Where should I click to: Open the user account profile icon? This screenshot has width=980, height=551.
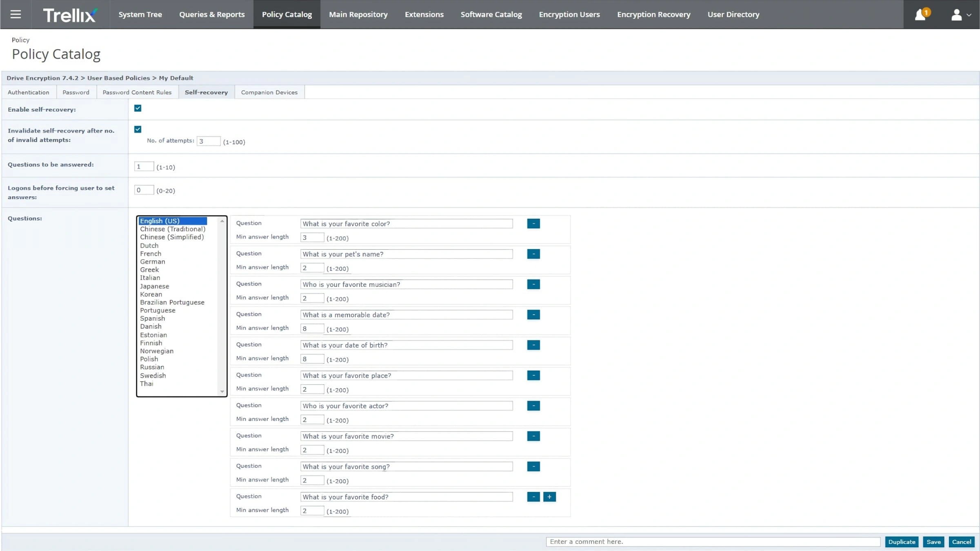click(956, 15)
